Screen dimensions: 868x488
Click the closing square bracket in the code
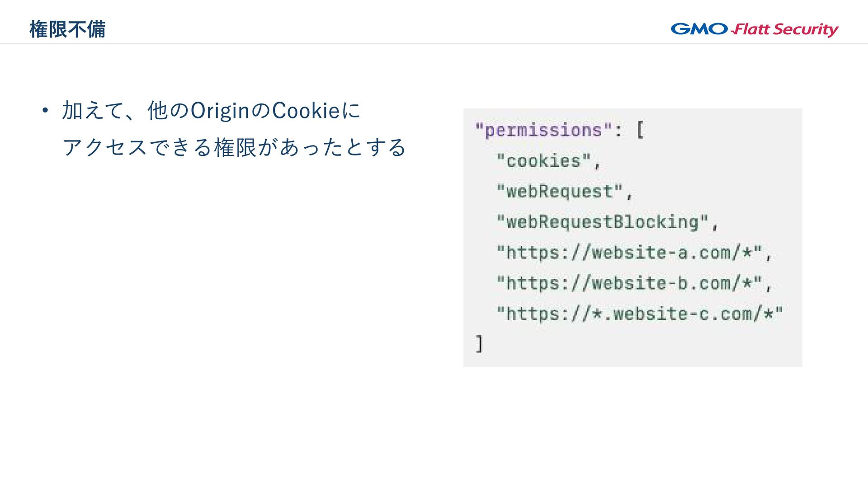click(479, 343)
